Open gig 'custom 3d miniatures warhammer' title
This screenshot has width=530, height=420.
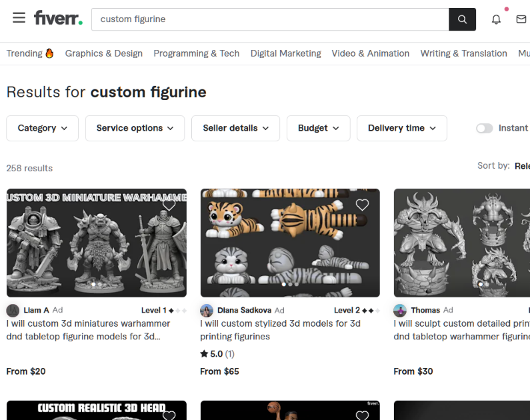coord(88,330)
